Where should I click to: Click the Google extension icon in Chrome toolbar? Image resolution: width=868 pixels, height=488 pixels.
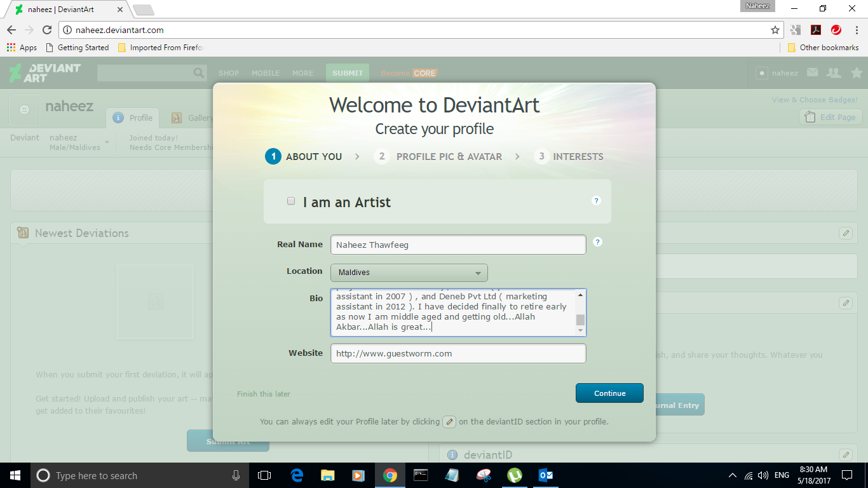coord(796,30)
